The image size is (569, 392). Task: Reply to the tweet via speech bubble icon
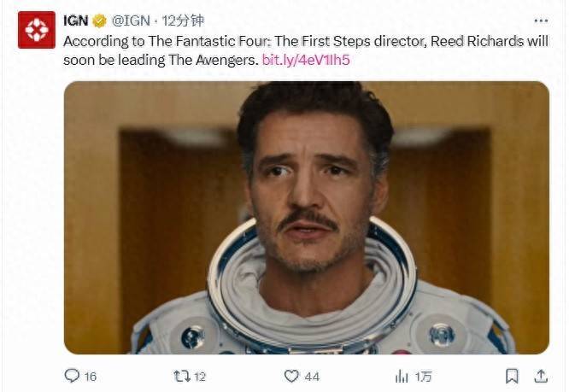pyautogui.click(x=73, y=376)
